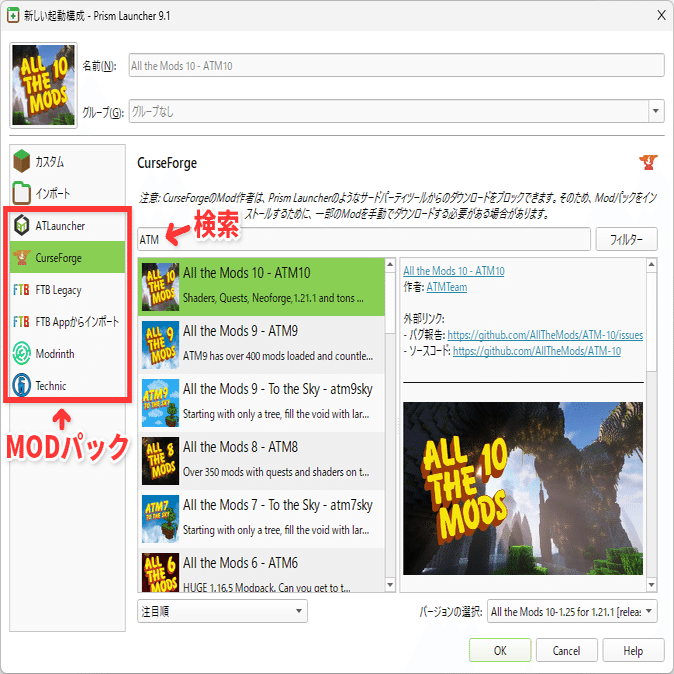Click the description pane scroll-up arrow
Screen dimensions: 674x674
coord(652,264)
